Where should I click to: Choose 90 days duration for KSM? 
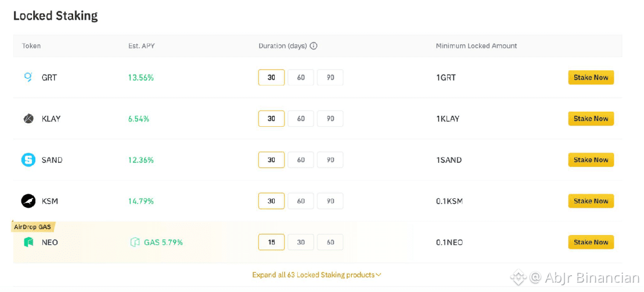330,201
